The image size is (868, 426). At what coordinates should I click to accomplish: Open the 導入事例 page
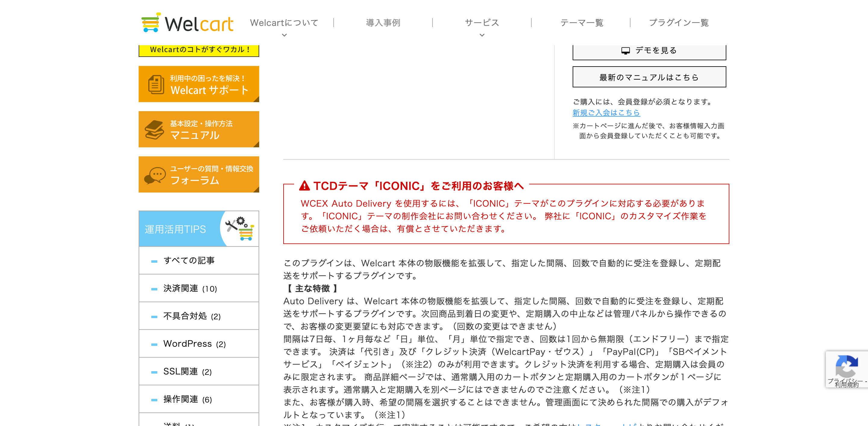[x=383, y=23]
